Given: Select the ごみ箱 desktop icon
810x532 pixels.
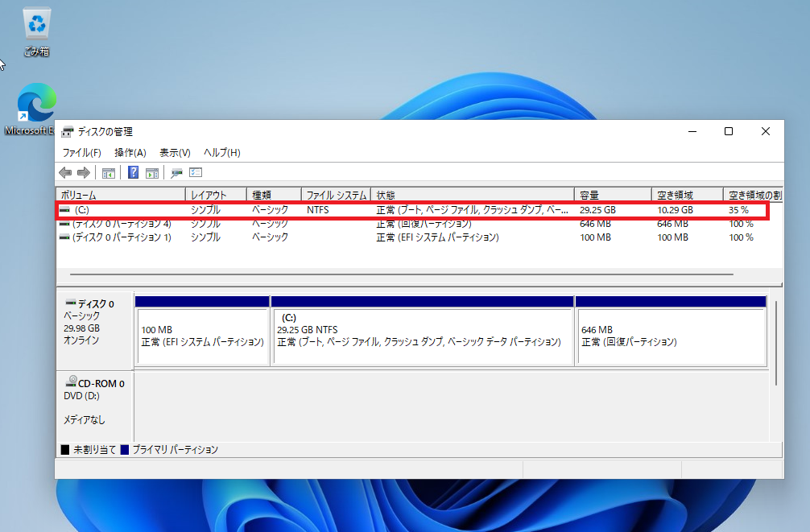Looking at the screenshot, I should [37, 32].
